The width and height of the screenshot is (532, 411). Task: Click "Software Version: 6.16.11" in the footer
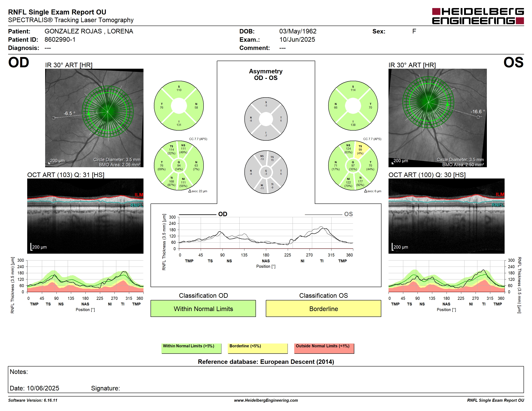coord(33,400)
